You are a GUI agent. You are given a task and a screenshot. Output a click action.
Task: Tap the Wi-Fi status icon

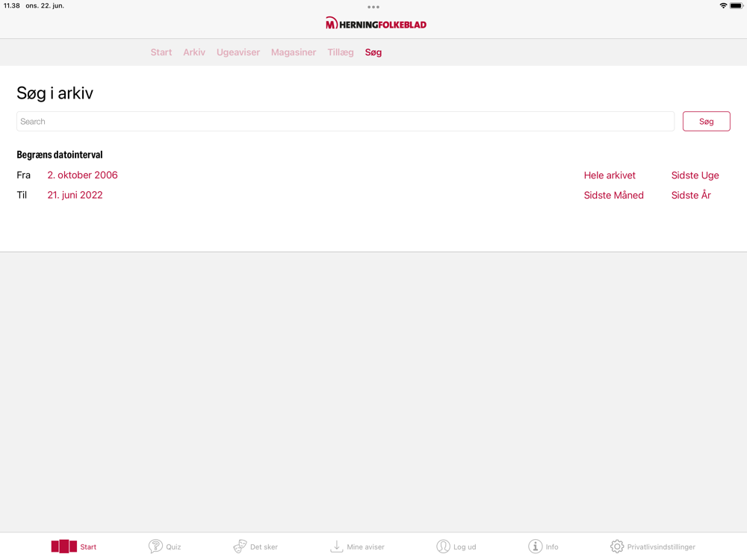(x=723, y=6)
